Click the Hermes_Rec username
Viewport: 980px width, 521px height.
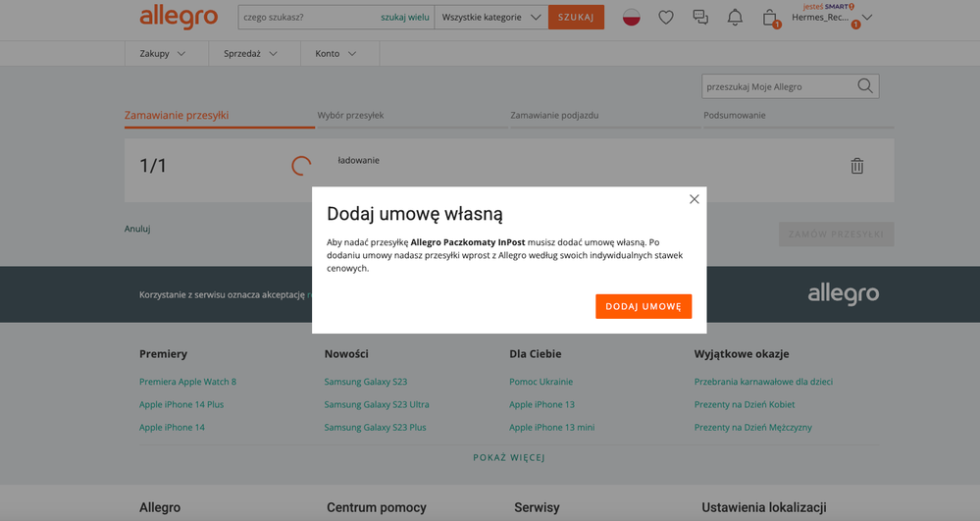pyautogui.click(x=820, y=18)
